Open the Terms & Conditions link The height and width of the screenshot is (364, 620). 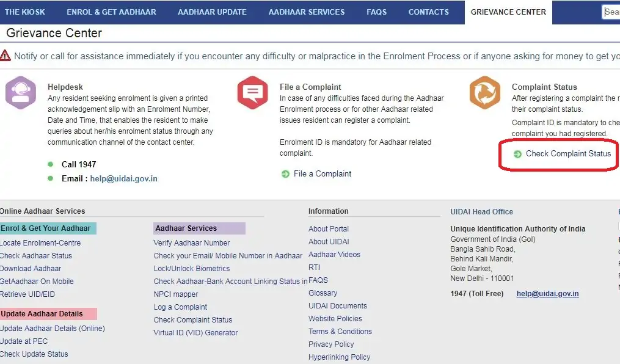(340, 332)
